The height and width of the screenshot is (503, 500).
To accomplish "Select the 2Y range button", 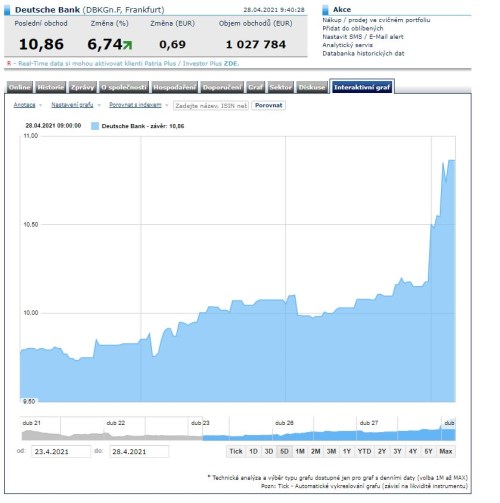I will click(x=382, y=452).
